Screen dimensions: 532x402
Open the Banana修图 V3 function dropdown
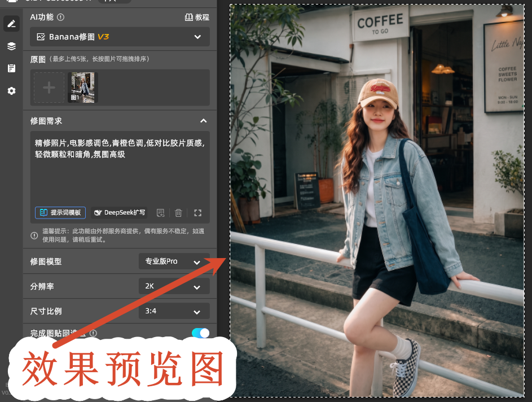[x=120, y=37]
